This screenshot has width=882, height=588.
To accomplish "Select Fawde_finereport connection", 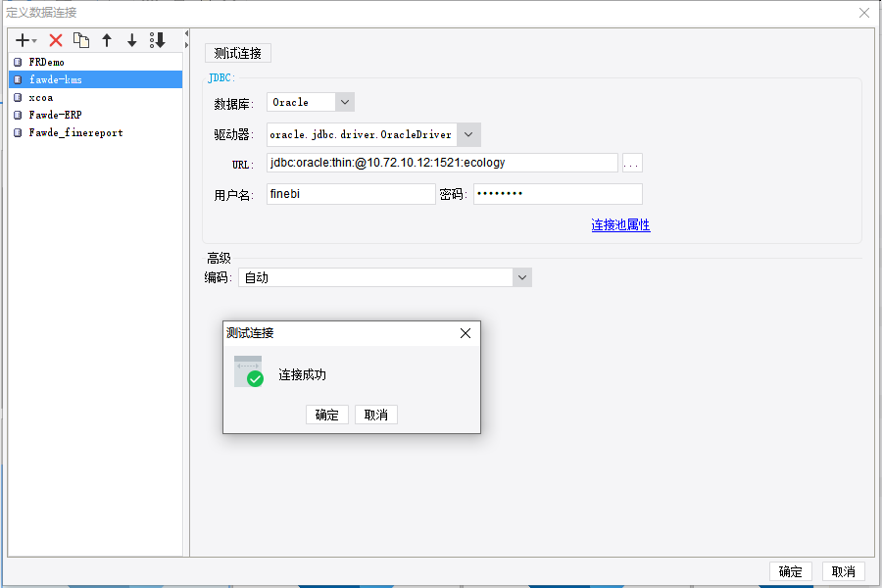I will click(96, 133).
